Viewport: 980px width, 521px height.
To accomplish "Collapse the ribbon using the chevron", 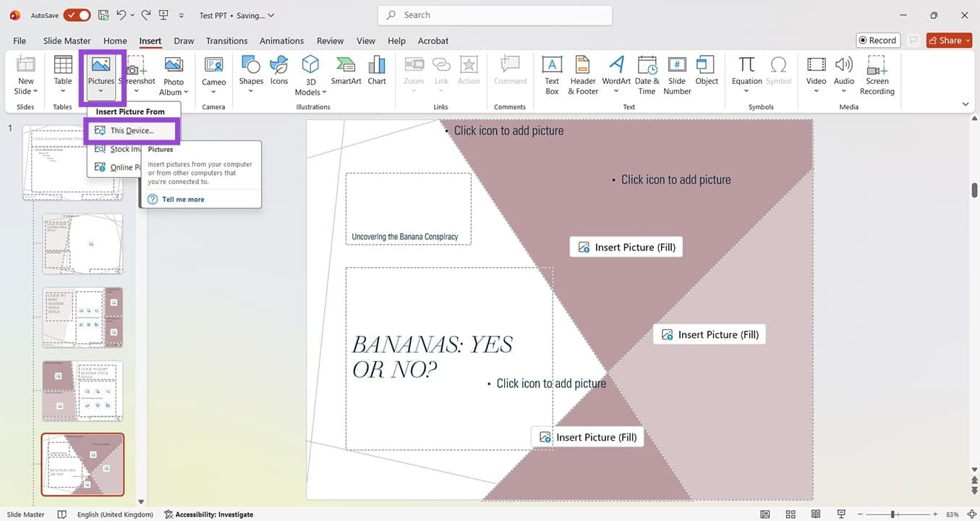I will [966, 104].
